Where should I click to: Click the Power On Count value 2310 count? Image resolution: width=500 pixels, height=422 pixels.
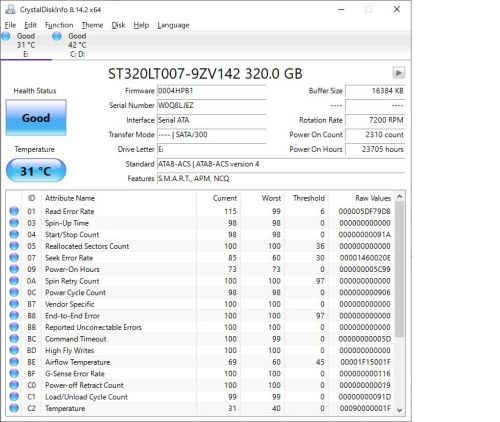click(x=375, y=135)
